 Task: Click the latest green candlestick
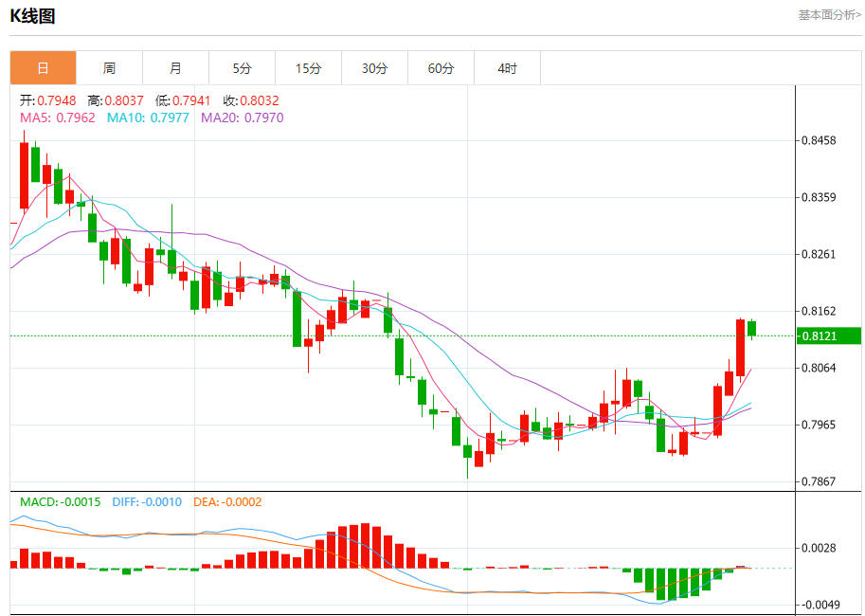click(x=752, y=329)
